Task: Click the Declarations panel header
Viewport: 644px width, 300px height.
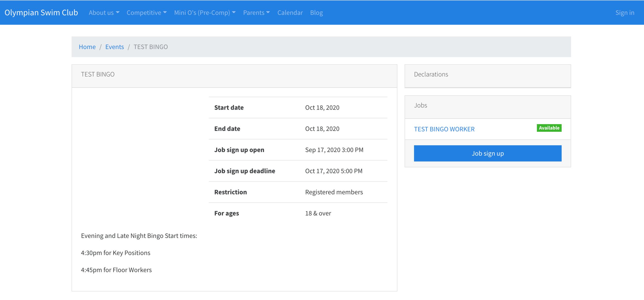Action: click(431, 74)
